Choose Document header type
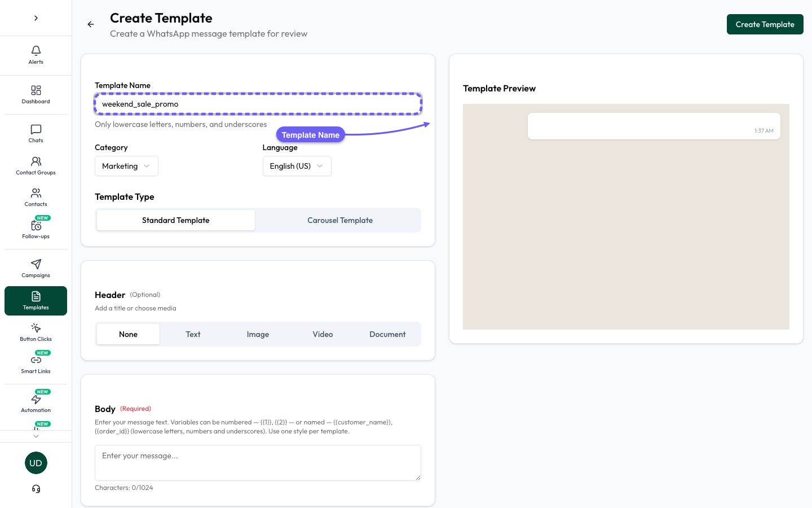The width and height of the screenshot is (812, 508). pos(387,334)
